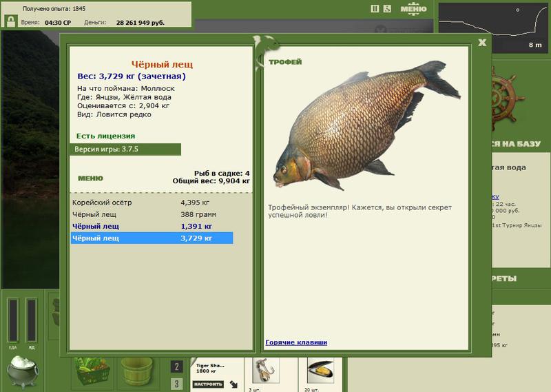Click the wooden bucket icon
The image size is (551, 392).
click(136, 371)
